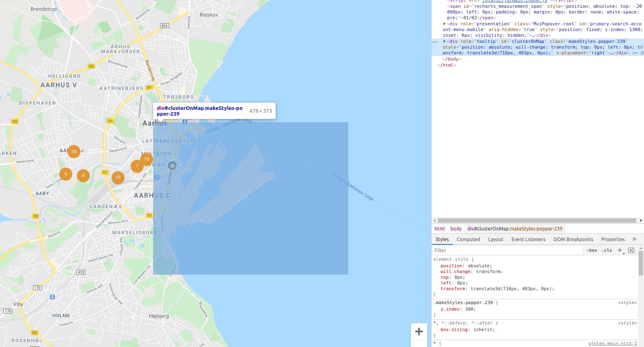Open the Event Listeners tab
Viewport: 644px width, 347px height.
point(528,240)
